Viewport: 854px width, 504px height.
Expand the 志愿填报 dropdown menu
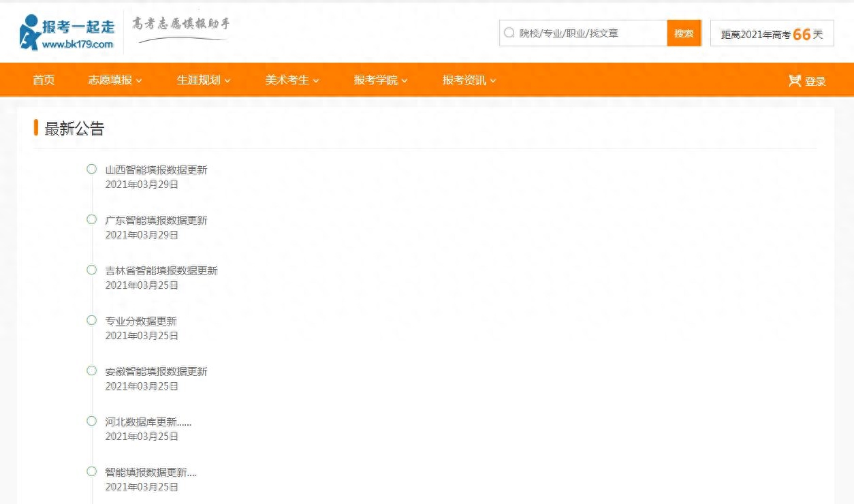point(114,80)
